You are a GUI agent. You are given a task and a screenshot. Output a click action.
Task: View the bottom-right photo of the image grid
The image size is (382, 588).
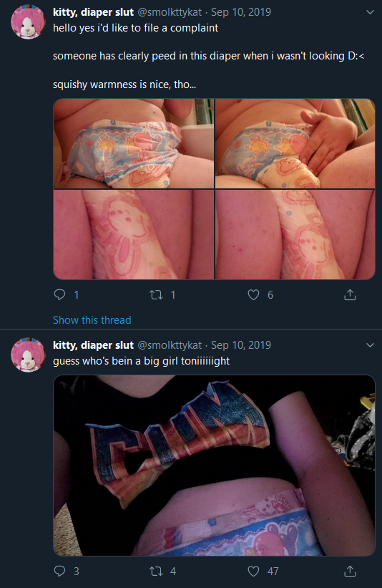coord(295,234)
